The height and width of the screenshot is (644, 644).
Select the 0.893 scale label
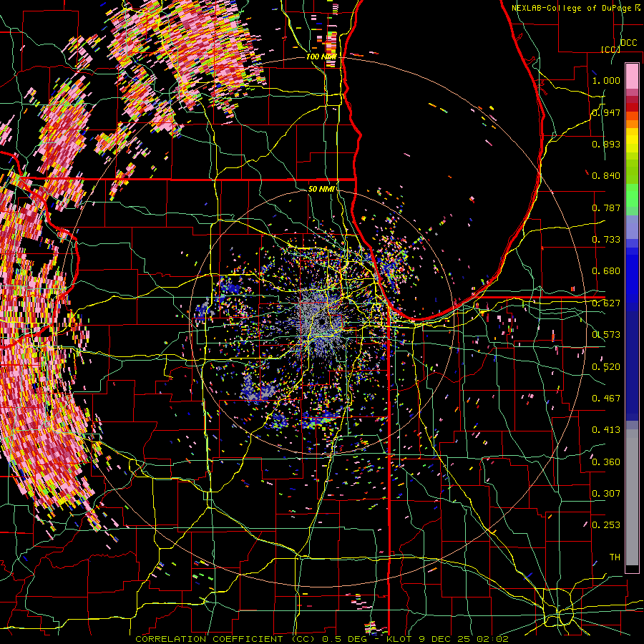pyautogui.click(x=606, y=144)
